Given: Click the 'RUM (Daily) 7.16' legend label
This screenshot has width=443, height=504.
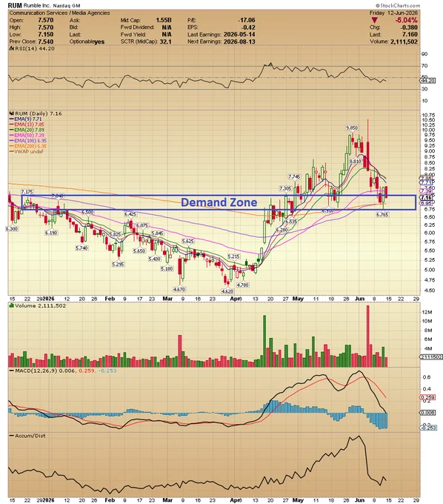Looking at the screenshot, I should pos(36,113).
